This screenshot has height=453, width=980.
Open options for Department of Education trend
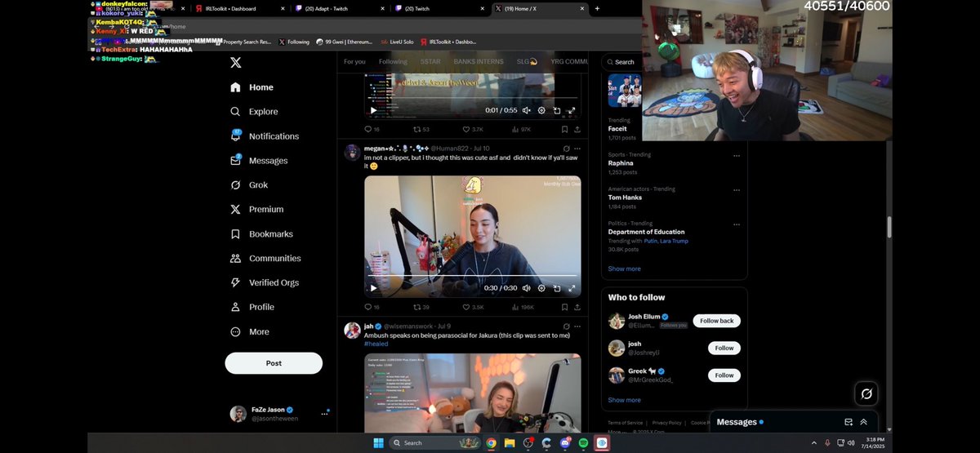tap(737, 224)
